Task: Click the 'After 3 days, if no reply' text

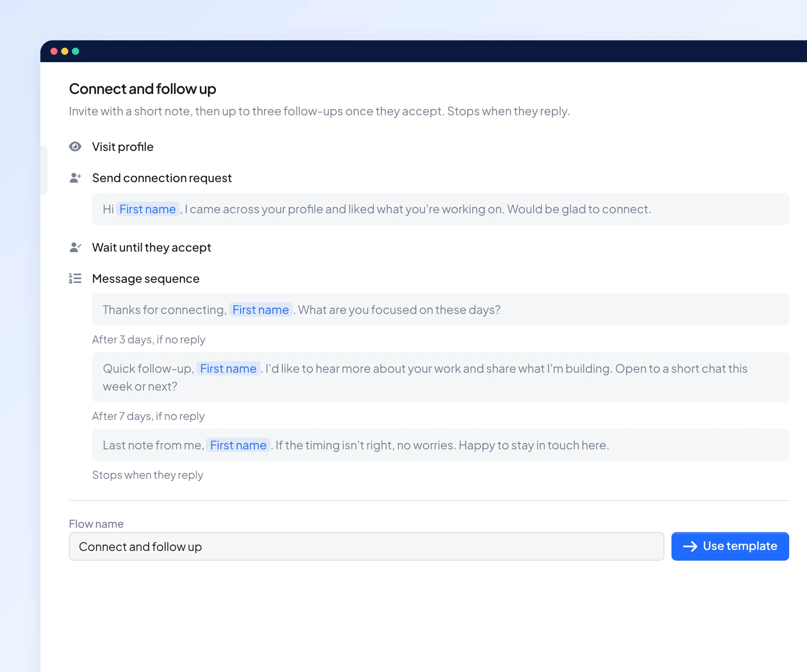Action: [x=149, y=339]
